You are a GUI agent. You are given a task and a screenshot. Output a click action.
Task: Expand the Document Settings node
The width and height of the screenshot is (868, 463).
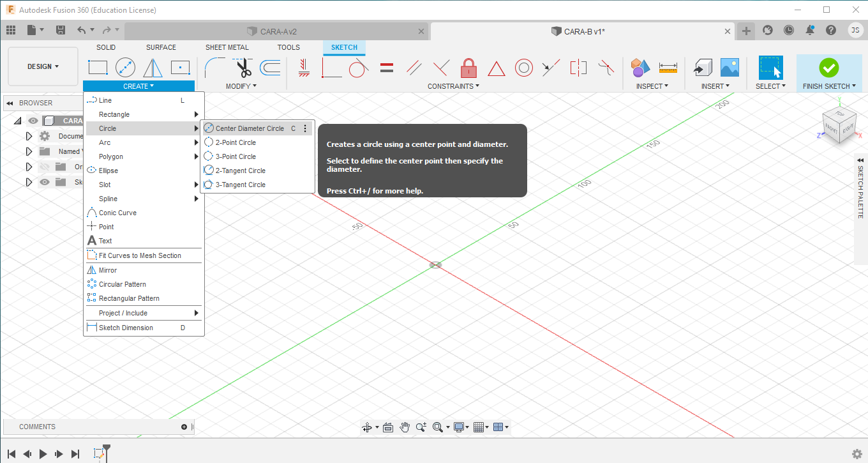coord(29,136)
